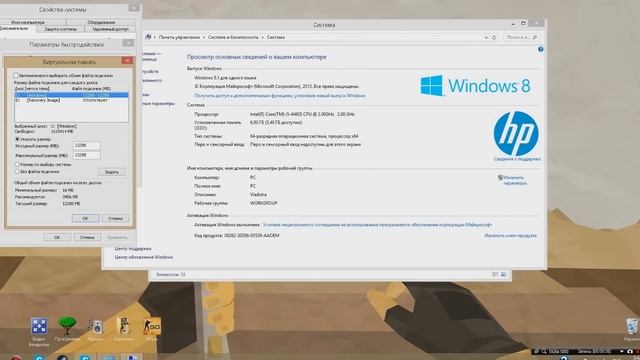Open Оборудование tab
Screen dimensions: 640x360
pyautogui.click(x=101, y=22)
